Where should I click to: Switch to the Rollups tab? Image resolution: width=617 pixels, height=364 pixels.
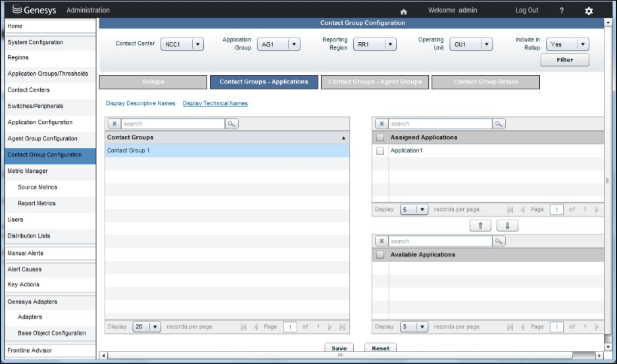coord(153,82)
